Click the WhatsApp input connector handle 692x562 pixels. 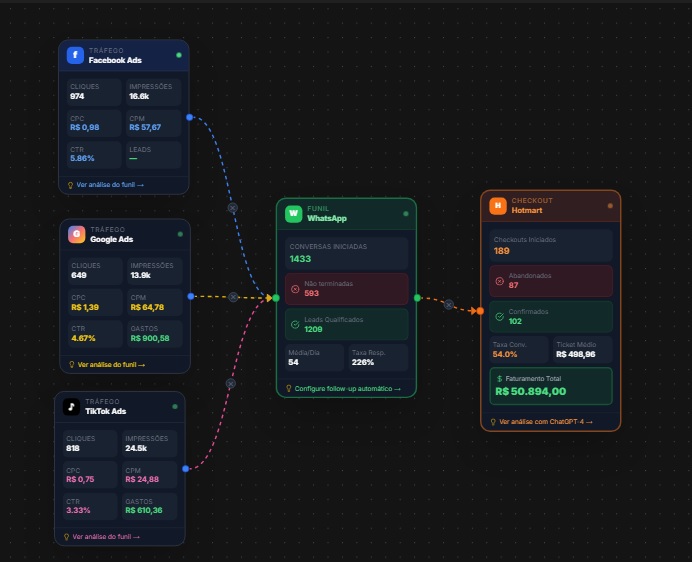tap(276, 298)
